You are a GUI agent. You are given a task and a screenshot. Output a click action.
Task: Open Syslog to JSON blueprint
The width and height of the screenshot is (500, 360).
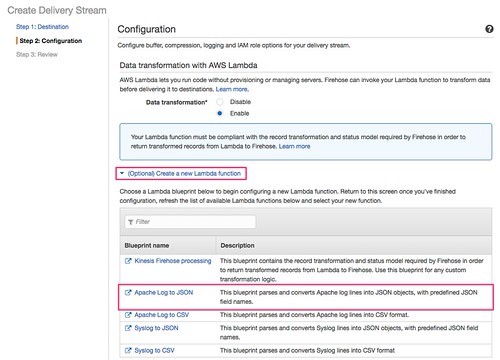point(156,328)
